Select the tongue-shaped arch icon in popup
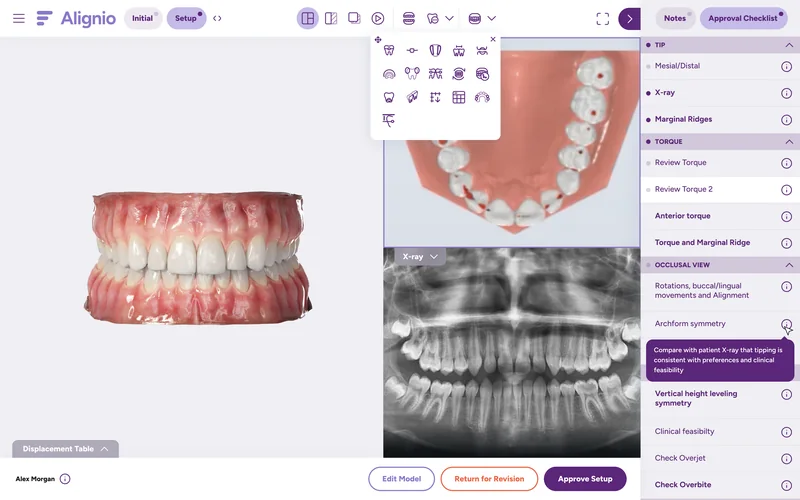This screenshot has height=500, width=800. pyautogui.click(x=435, y=50)
